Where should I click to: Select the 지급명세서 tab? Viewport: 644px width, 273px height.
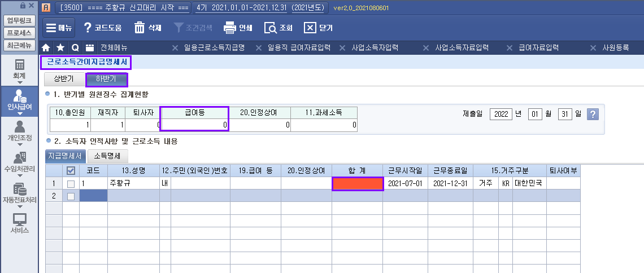click(66, 156)
